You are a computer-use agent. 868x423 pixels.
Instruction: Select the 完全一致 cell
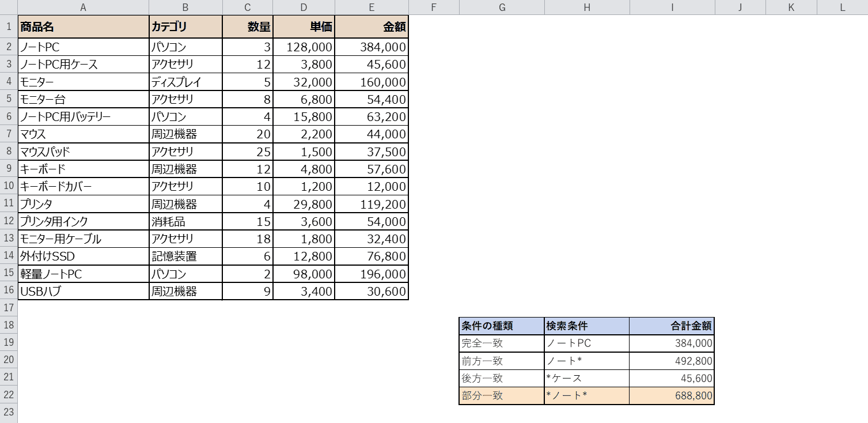[x=501, y=343]
